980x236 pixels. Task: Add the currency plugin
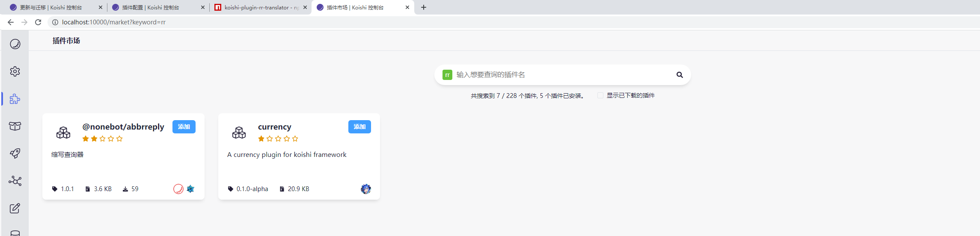click(359, 127)
